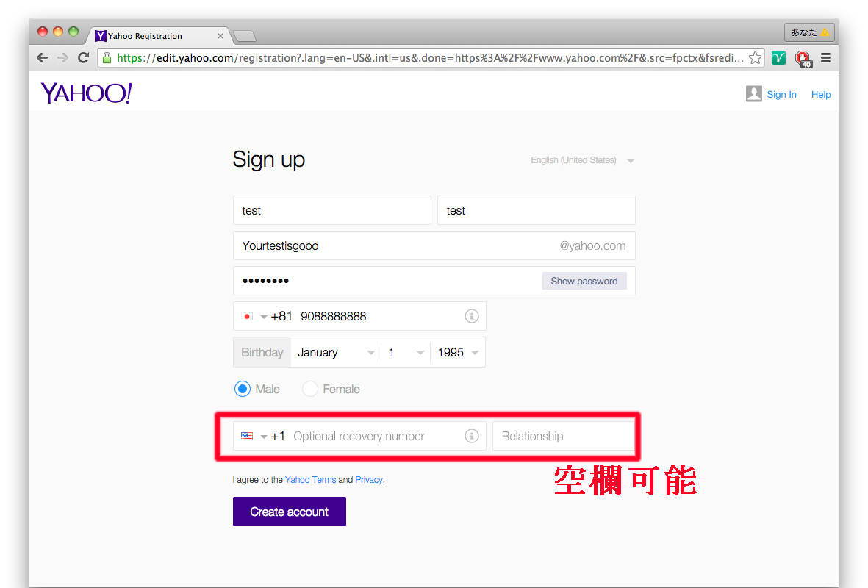The image size is (868, 588).
Task: Open the birthday day dropdown
Action: pyautogui.click(x=406, y=352)
